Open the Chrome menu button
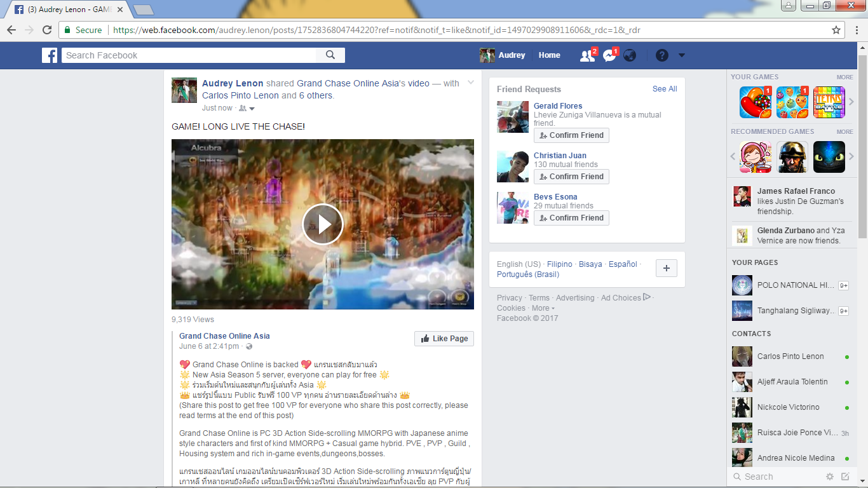The width and height of the screenshot is (868, 488). click(856, 30)
